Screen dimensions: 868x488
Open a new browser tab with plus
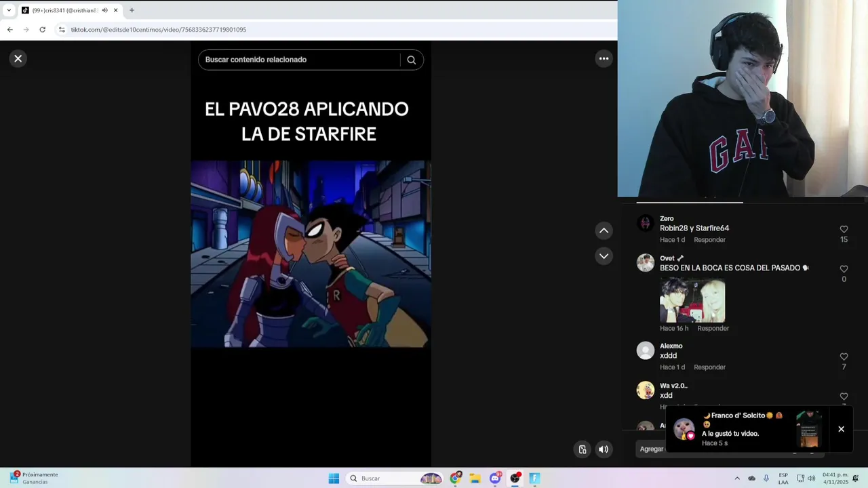coord(132,10)
